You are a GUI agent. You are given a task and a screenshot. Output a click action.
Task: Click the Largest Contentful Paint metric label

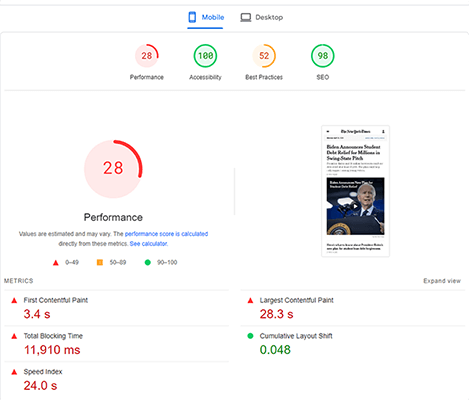coord(297,300)
